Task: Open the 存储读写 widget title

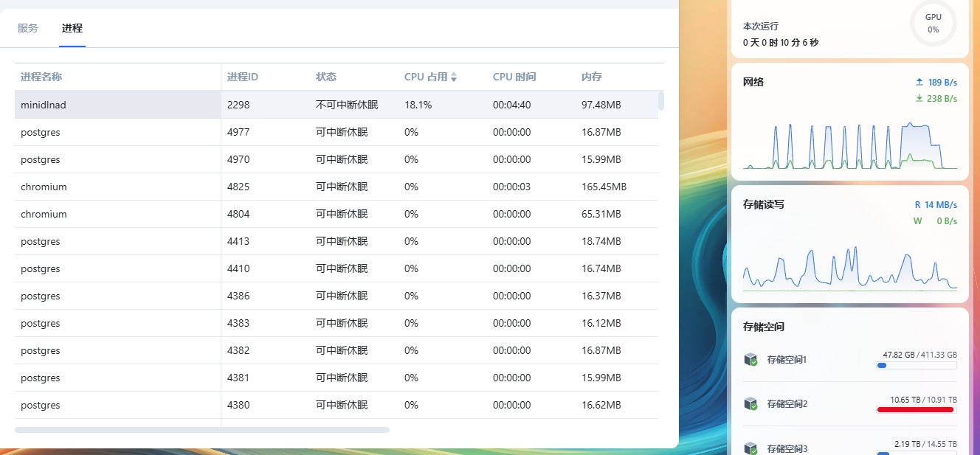Action: click(764, 204)
